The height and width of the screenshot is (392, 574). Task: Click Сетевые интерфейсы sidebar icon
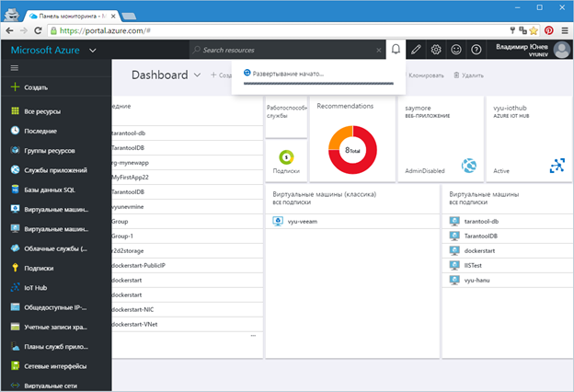(15, 365)
